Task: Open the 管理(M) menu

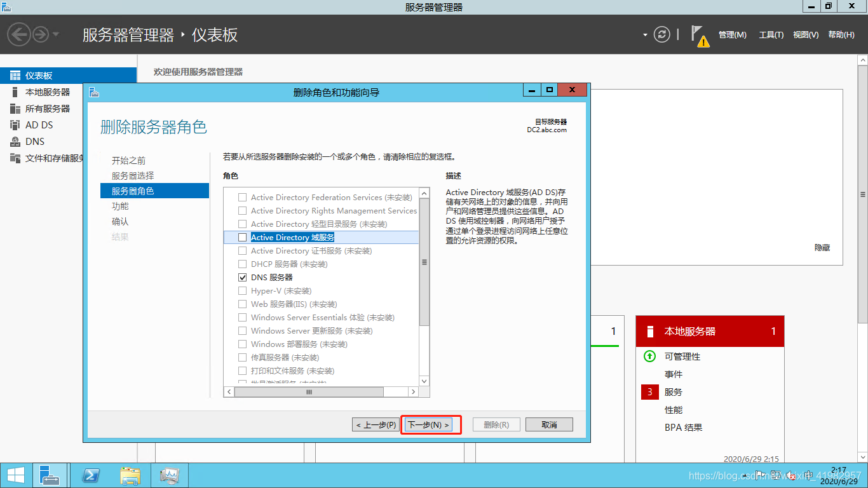Action: click(x=732, y=35)
